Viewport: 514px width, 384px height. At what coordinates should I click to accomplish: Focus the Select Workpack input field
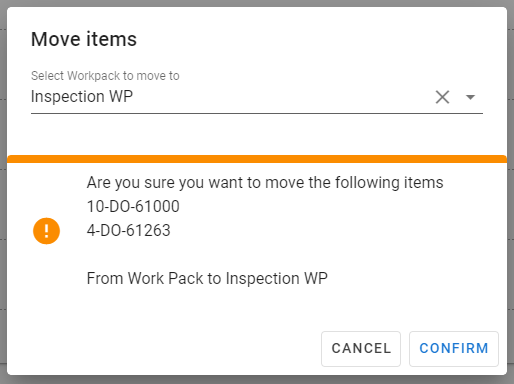(x=230, y=97)
